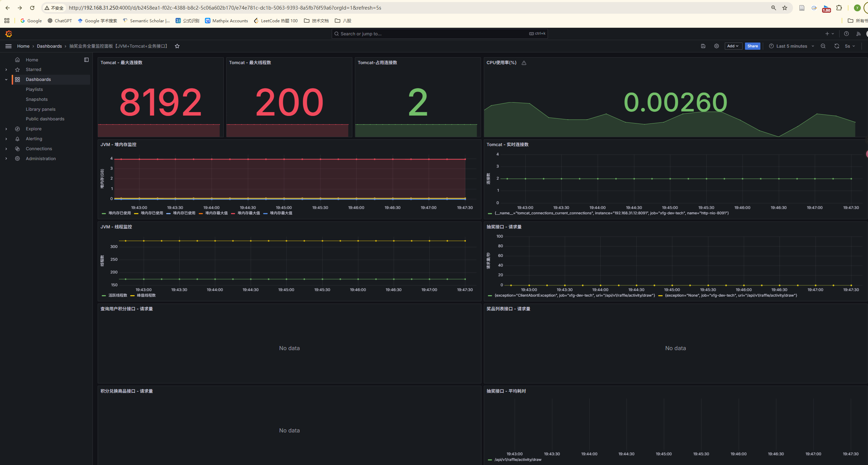868x465 pixels.
Task: Star this dashboard as favorite
Action: click(x=177, y=46)
